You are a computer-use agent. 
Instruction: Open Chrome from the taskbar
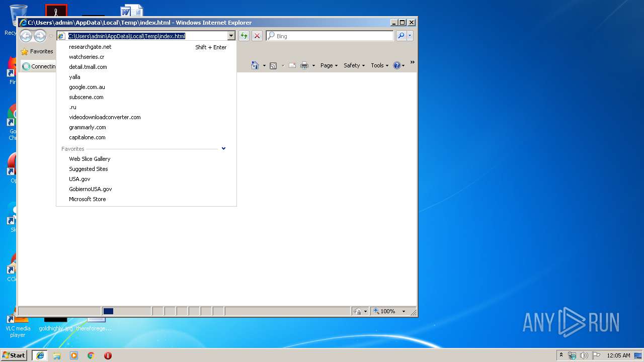(91, 355)
